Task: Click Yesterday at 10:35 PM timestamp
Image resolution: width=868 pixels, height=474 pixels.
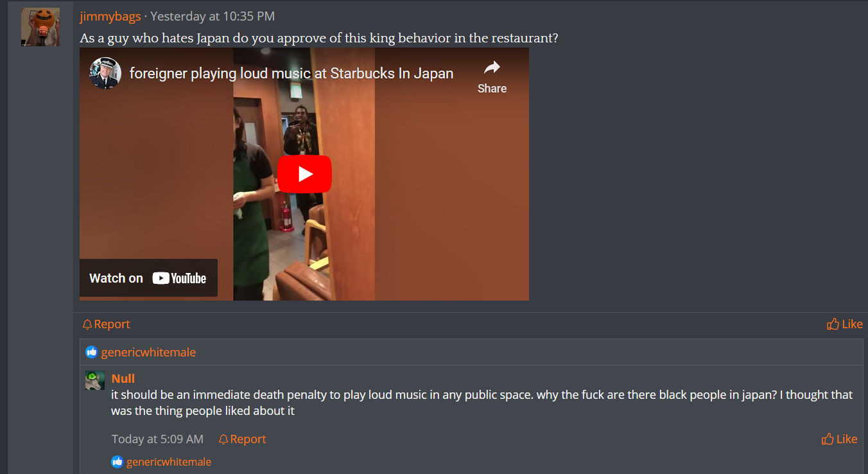Action: [213, 17]
